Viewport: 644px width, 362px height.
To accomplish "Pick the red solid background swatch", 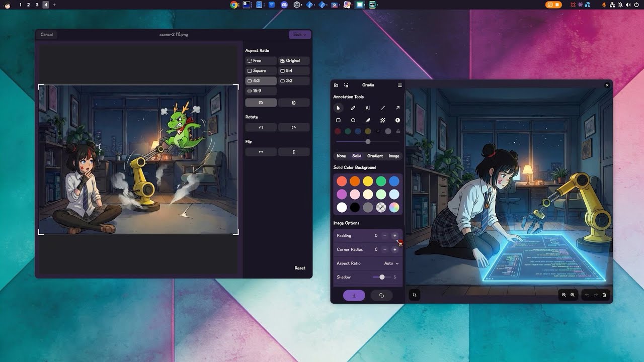I will pos(342,181).
